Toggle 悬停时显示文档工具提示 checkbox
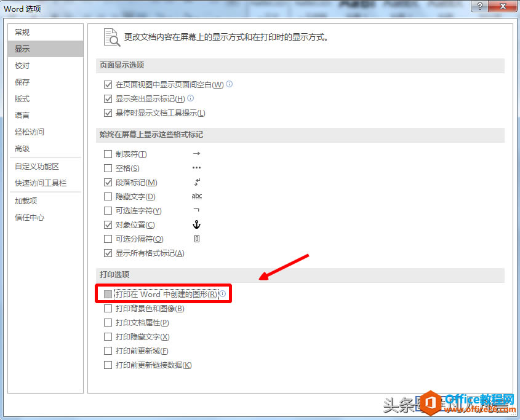The height and width of the screenshot is (420, 520). click(x=108, y=113)
